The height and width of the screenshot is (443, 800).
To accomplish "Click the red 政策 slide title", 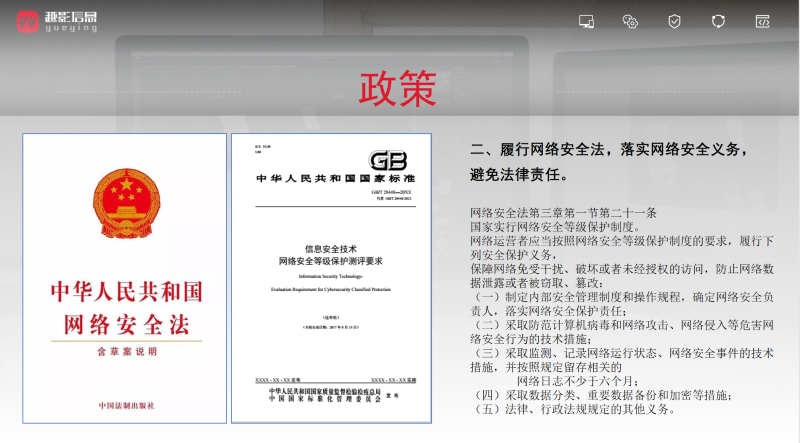I will (x=398, y=90).
